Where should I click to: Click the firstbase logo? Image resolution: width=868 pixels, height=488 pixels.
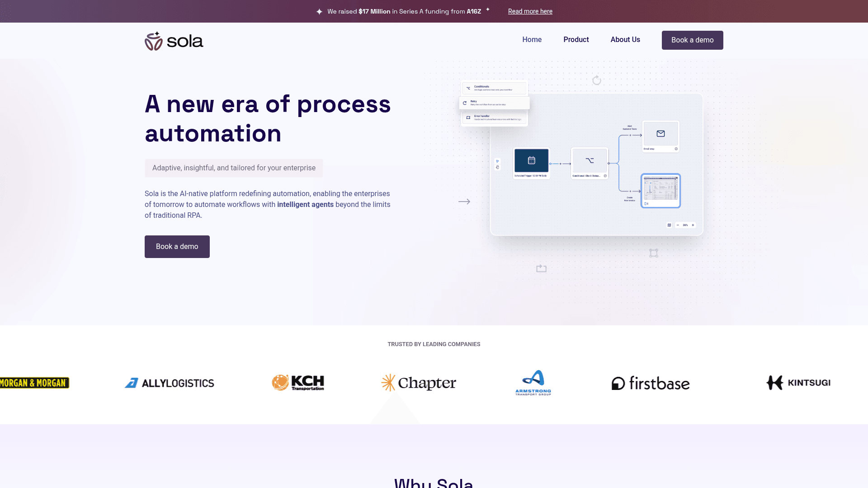tap(651, 383)
